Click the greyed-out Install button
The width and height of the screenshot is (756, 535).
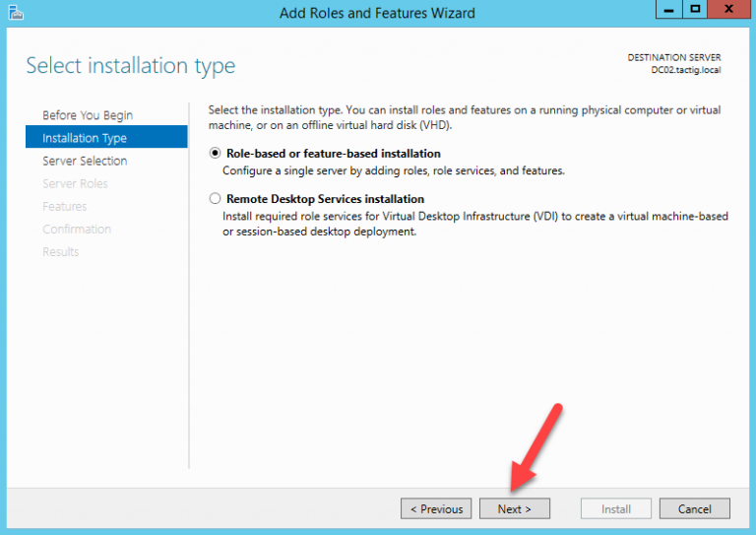[x=616, y=508]
